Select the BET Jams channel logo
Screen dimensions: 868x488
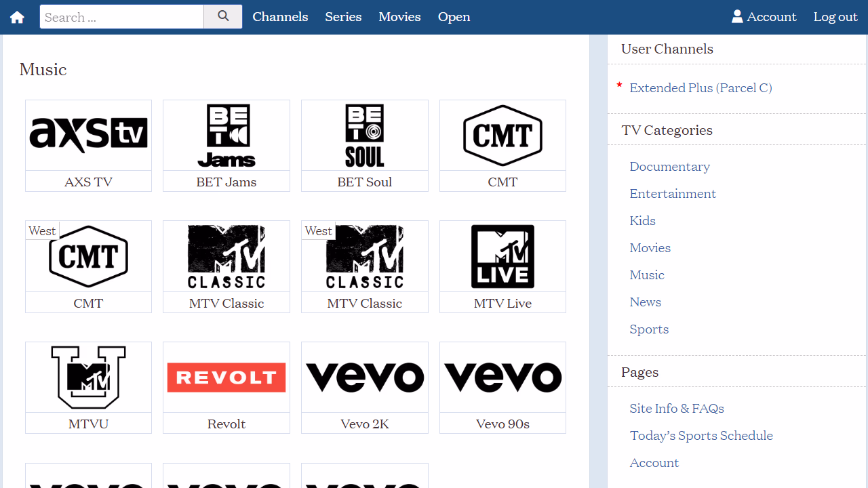click(x=226, y=136)
